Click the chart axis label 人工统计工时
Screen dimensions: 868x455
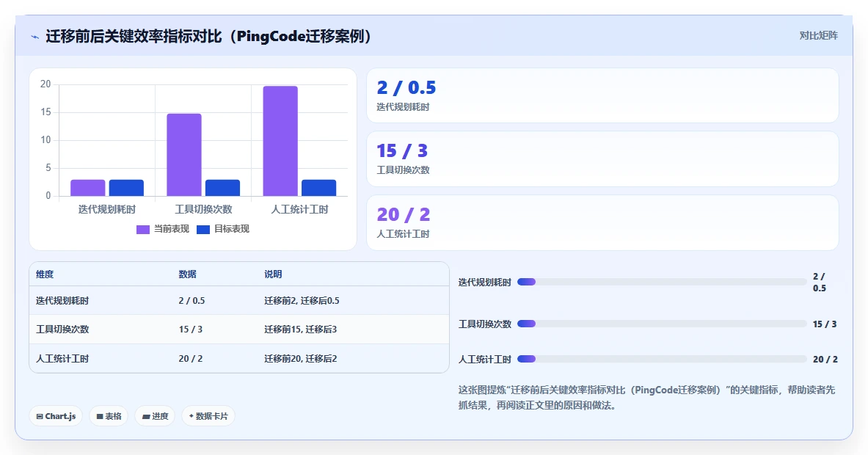pos(299,209)
